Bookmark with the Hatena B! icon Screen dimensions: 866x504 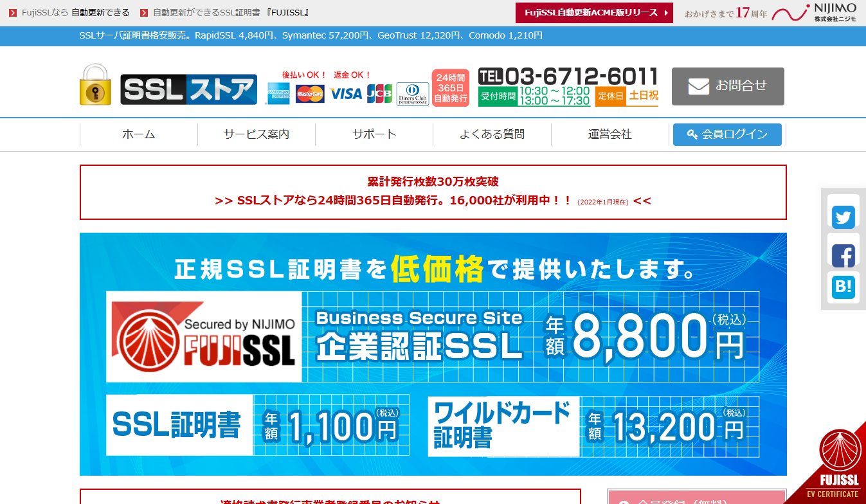(x=843, y=287)
